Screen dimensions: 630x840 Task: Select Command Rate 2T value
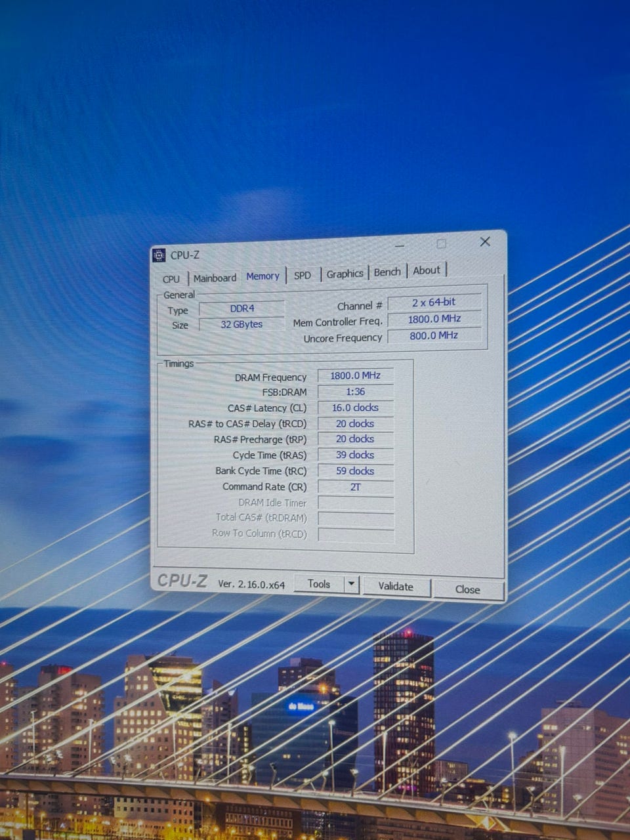[x=356, y=487]
